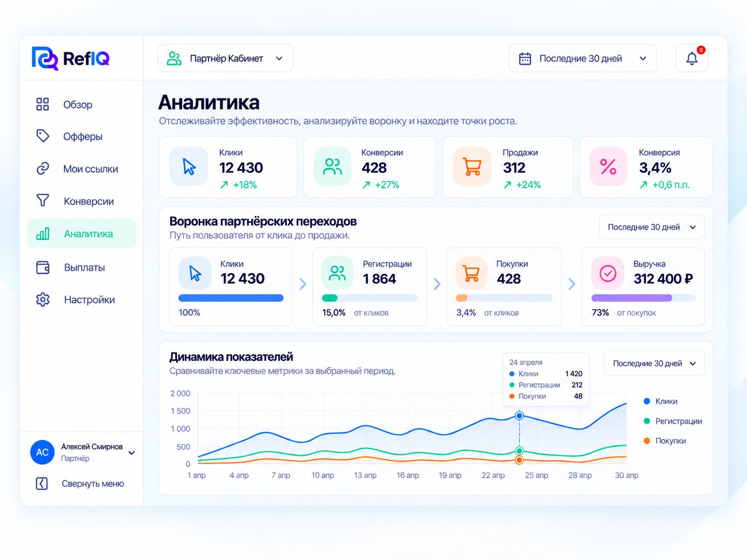Click the Выручка 73% progress bar

[643, 298]
